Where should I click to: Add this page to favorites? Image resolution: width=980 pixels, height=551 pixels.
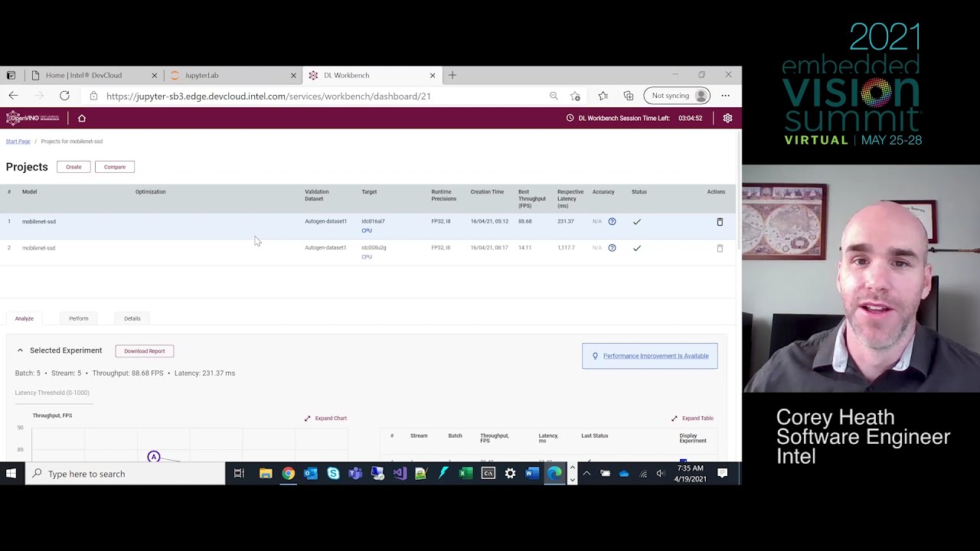tap(575, 96)
